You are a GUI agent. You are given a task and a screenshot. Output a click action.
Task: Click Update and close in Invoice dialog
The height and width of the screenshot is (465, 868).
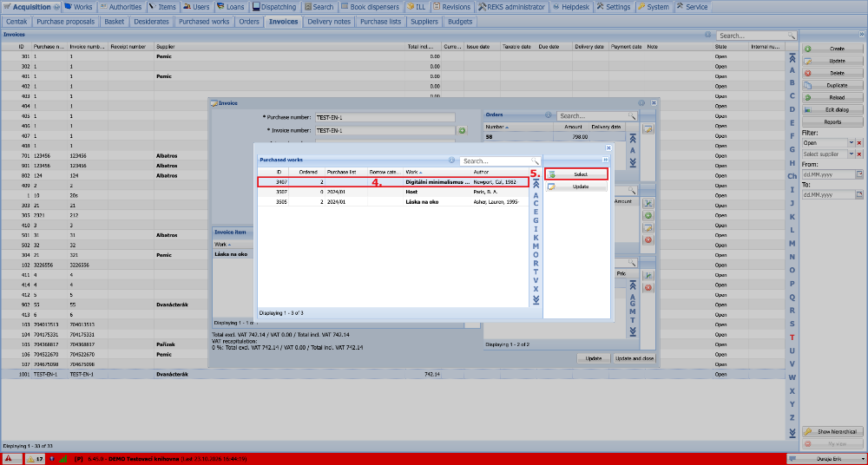[635, 358]
